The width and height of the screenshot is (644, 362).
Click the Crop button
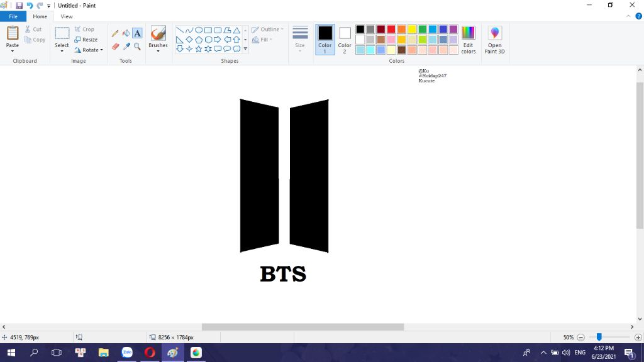coord(85,29)
